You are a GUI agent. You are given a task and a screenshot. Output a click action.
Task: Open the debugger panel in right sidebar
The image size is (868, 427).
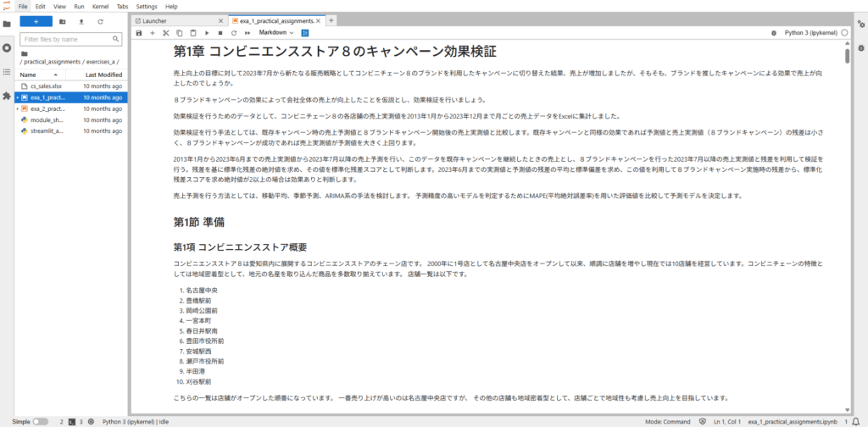tap(860, 48)
